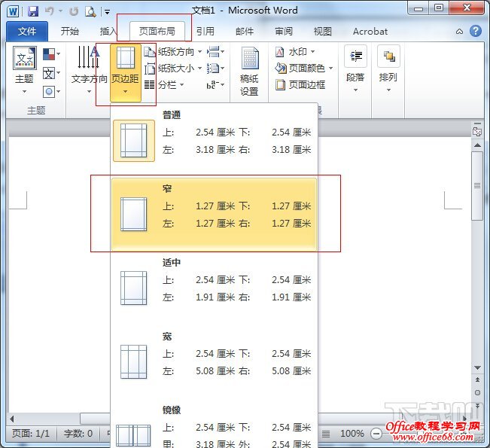Open Word Help question mark icon
The image size is (490, 448).
click(x=475, y=31)
